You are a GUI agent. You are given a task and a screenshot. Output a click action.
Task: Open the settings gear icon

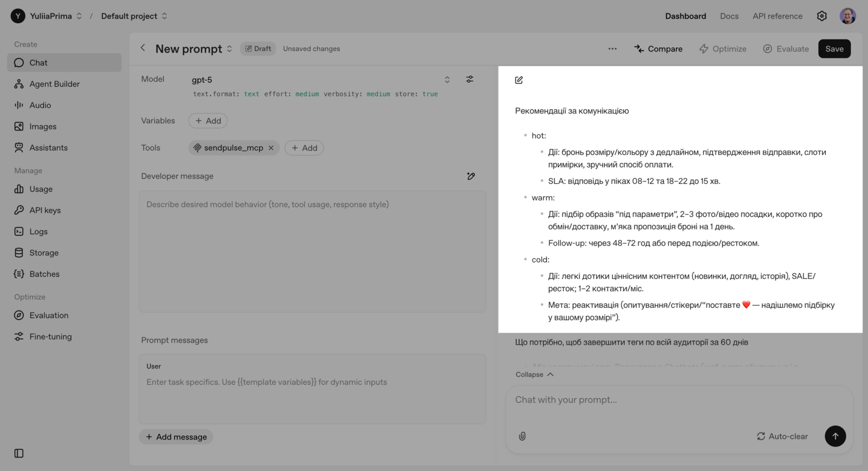pos(822,16)
